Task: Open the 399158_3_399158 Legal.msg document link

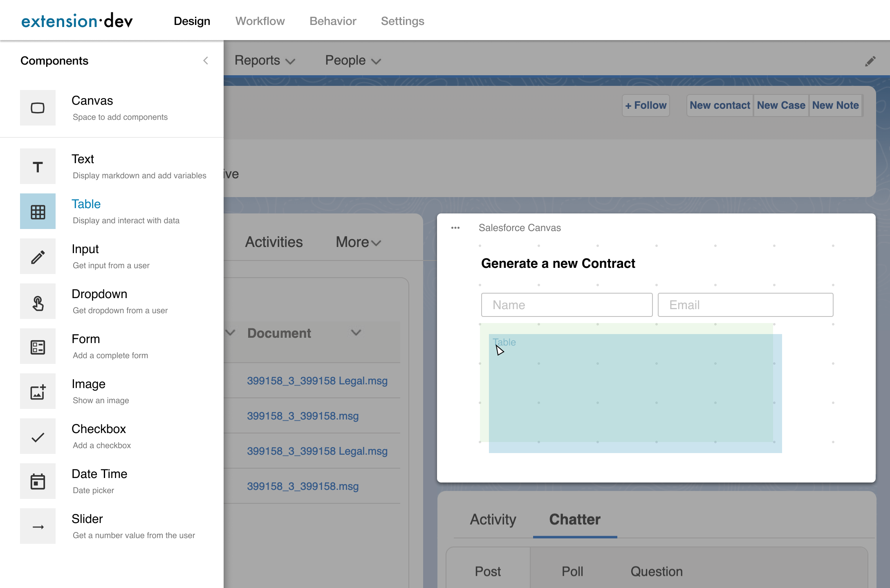Action: (317, 380)
